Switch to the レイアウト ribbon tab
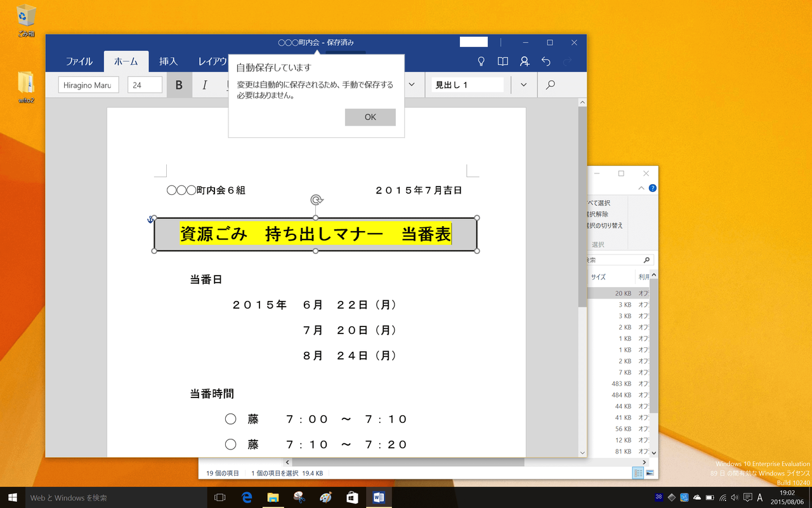The width and height of the screenshot is (812, 508). [212, 62]
